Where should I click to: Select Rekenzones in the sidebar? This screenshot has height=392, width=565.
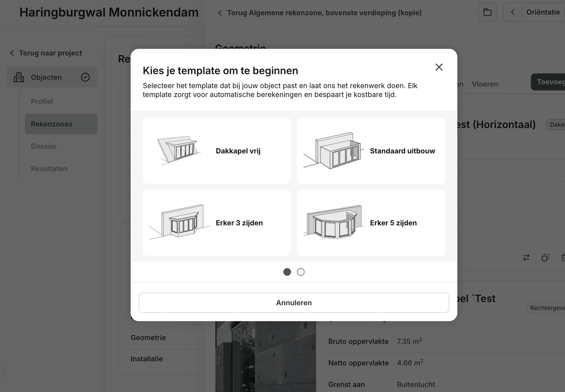(52, 124)
